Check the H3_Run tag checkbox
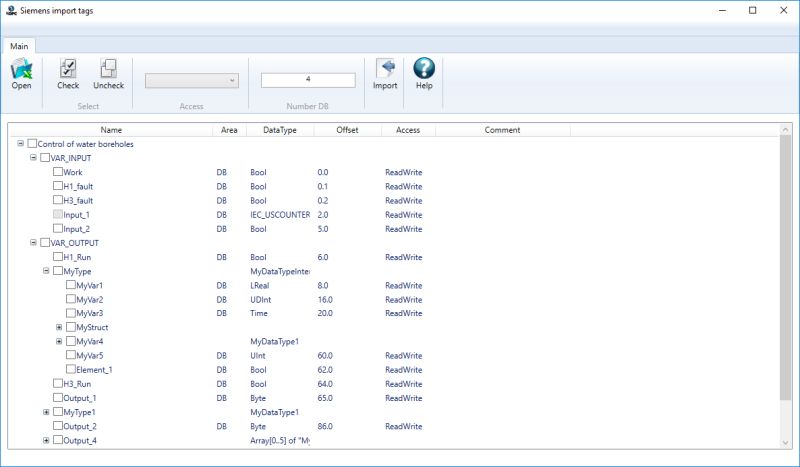 58,383
